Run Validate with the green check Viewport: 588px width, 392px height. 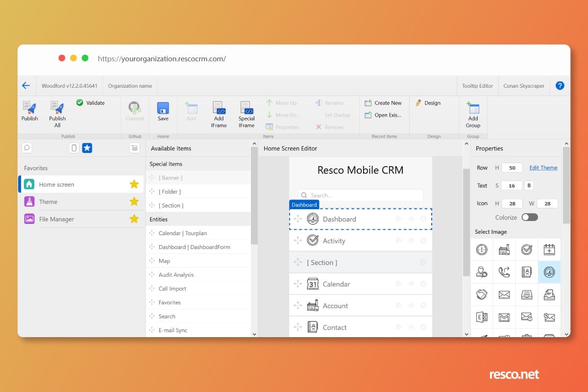tap(91, 103)
